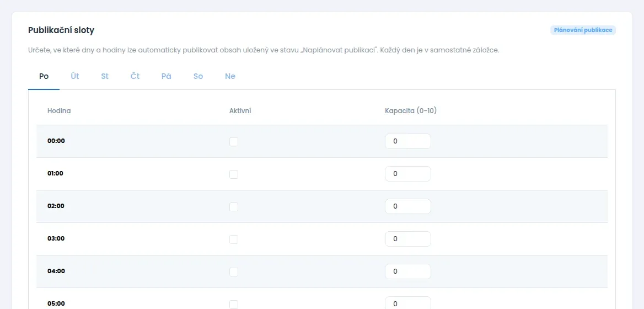Select the 03:00 hour label

click(56, 238)
